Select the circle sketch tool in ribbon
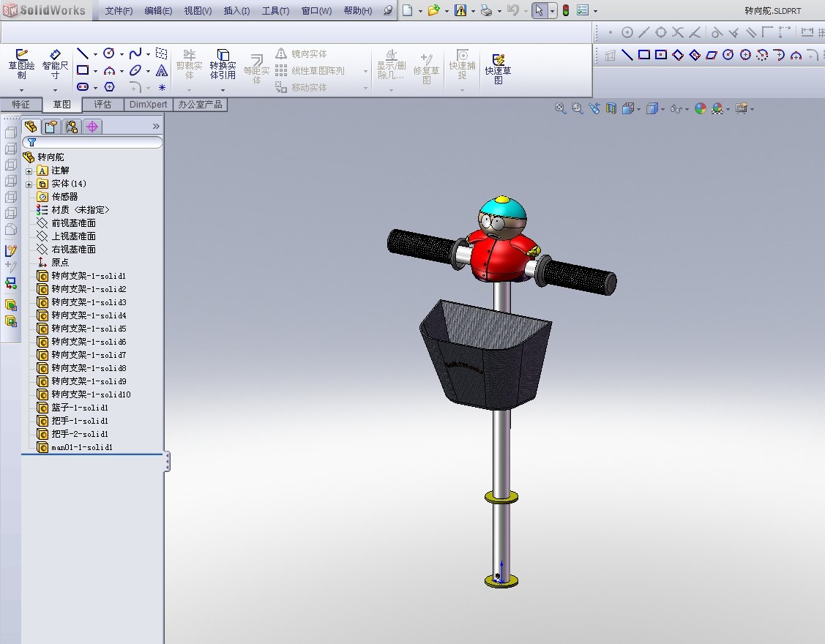This screenshot has width=825, height=644. [109, 53]
